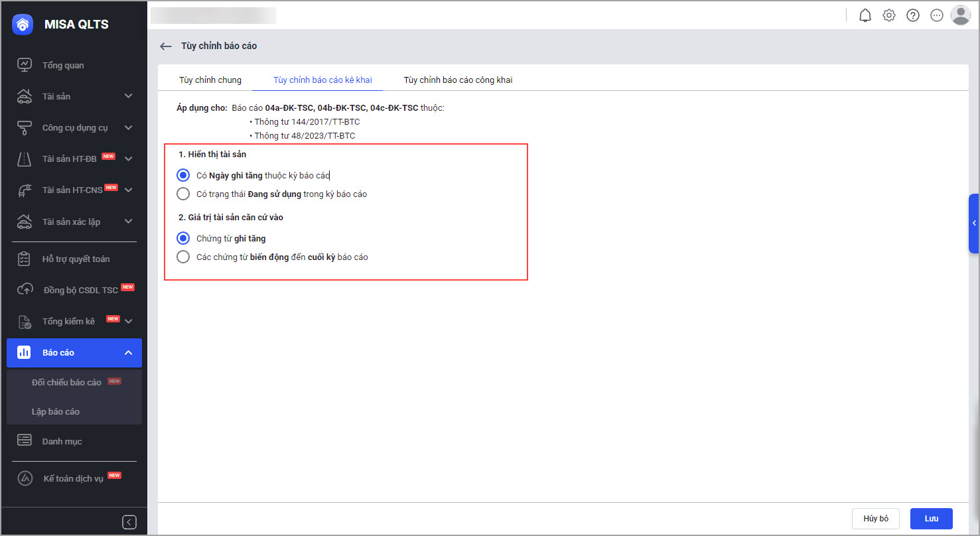Collapse the sidebar with the arrow icon

pos(129,522)
